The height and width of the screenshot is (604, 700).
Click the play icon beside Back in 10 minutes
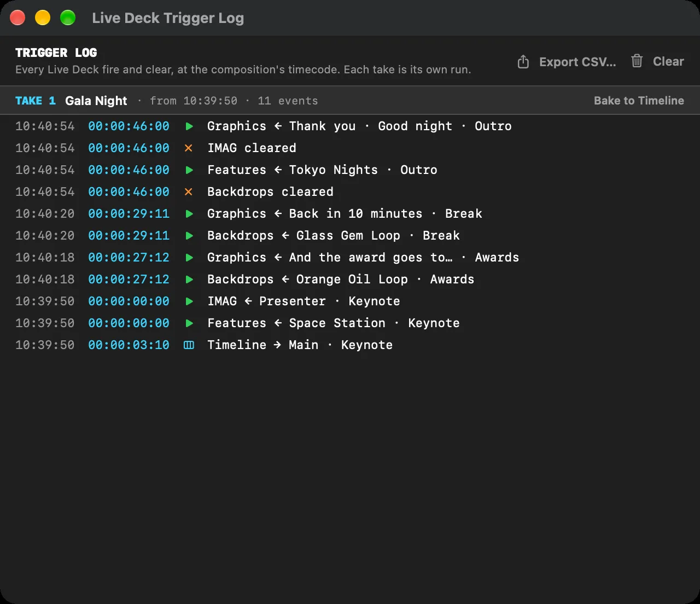pyautogui.click(x=189, y=214)
